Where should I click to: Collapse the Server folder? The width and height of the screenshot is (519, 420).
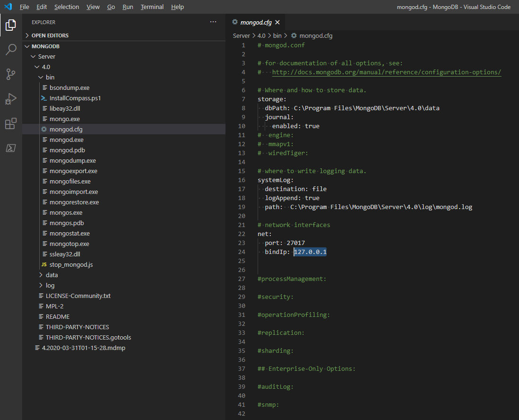pyautogui.click(x=124, y=56)
